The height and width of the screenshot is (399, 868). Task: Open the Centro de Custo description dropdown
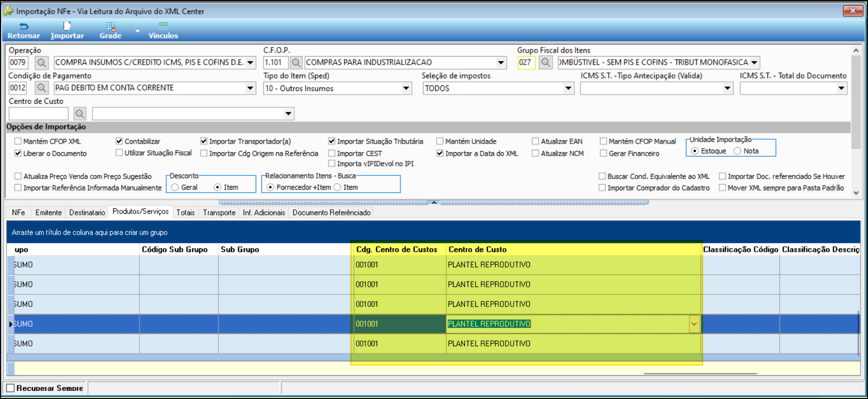(x=288, y=114)
